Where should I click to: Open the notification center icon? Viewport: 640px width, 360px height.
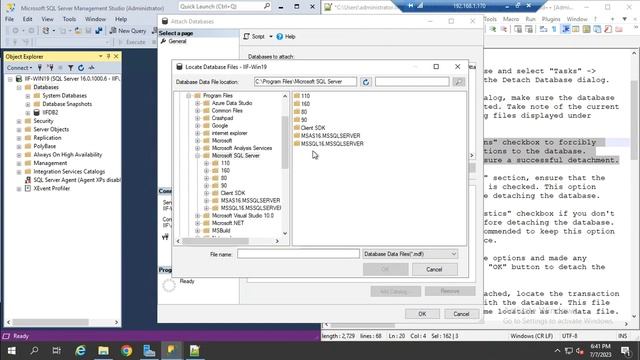[626, 351]
